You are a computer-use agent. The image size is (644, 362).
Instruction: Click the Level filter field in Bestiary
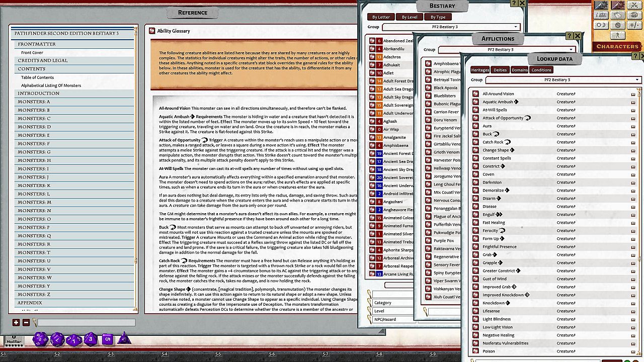[392, 311]
